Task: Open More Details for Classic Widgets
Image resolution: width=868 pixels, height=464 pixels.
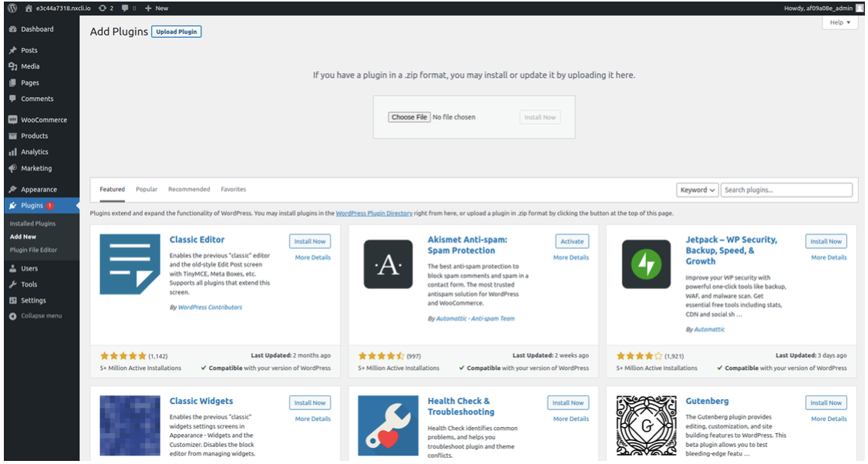Action: 313,419
